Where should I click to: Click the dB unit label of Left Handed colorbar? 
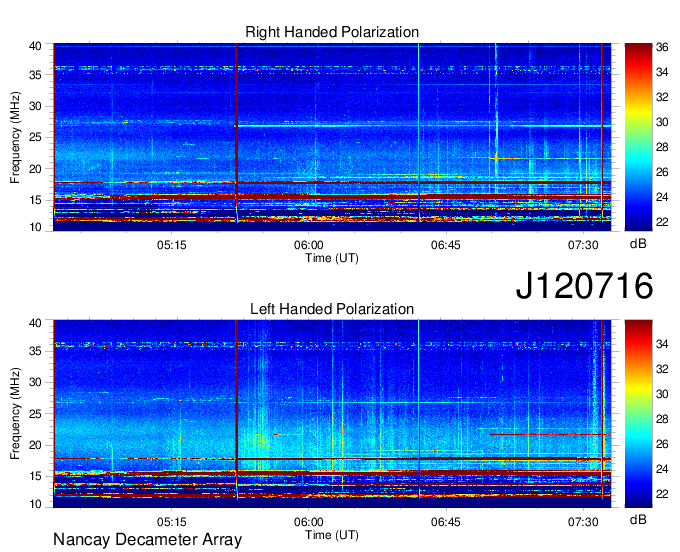coord(638,520)
